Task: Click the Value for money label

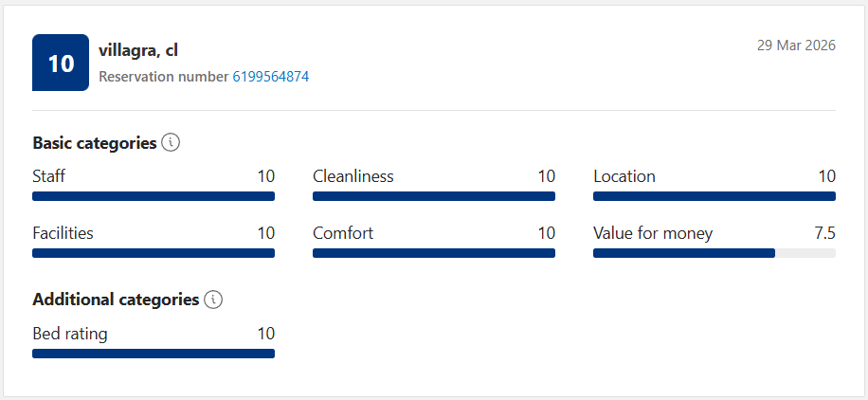Action: coord(653,233)
